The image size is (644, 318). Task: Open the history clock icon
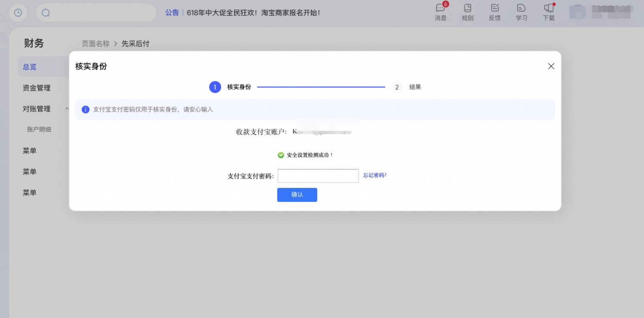coord(18,13)
